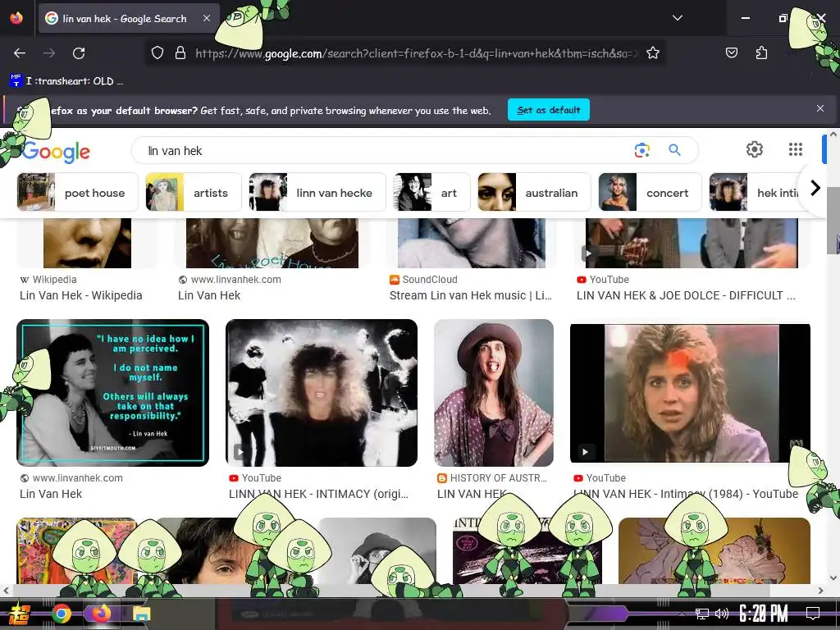The width and height of the screenshot is (840, 630).
Task: Open the tracking protection shield icon
Action: [157, 52]
